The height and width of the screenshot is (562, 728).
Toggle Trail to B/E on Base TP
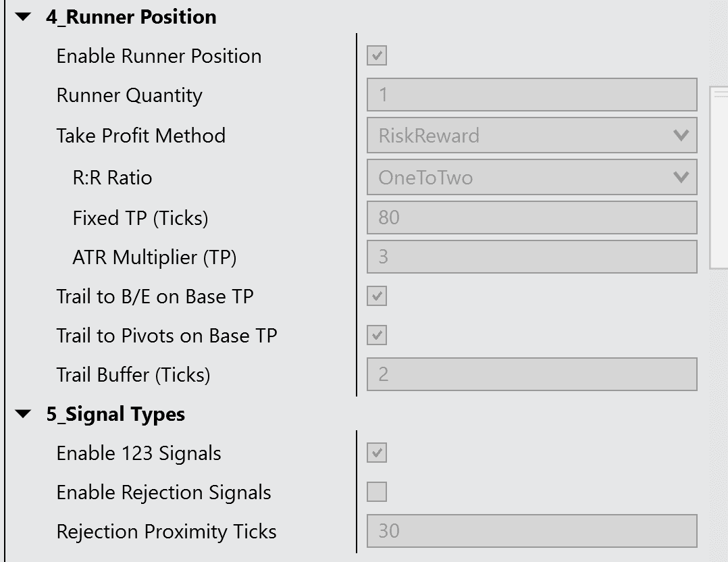tap(377, 296)
